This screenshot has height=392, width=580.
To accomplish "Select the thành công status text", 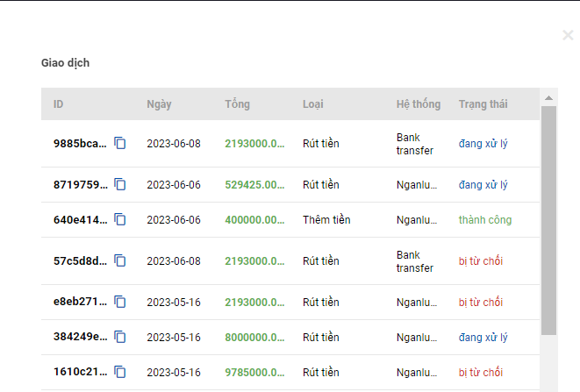I will pyautogui.click(x=484, y=219).
